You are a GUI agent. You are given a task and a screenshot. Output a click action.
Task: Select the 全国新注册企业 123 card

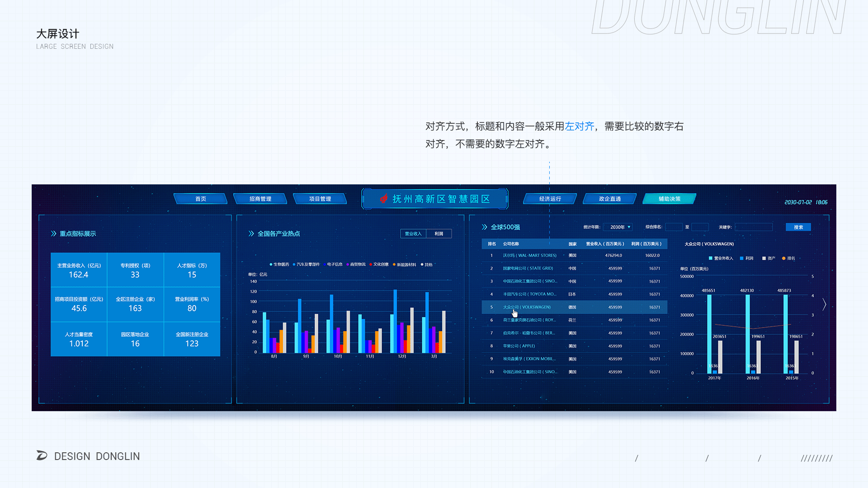tap(192, 339)
